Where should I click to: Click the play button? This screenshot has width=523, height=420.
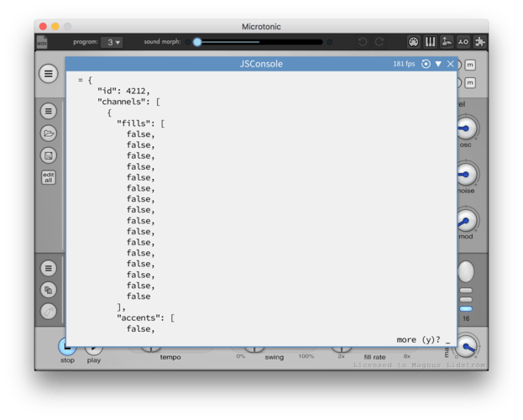pos(94,349)
